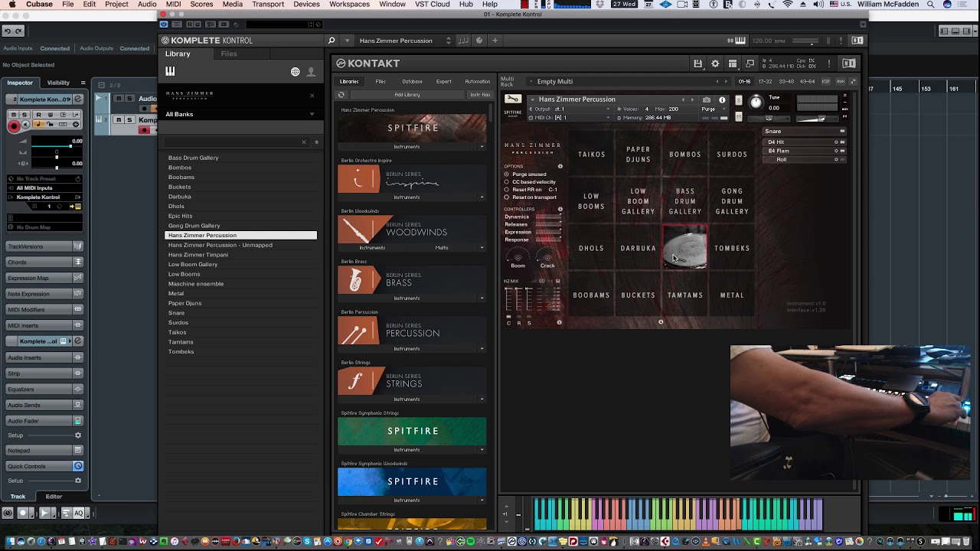
Task: Click the Tune knob
Action: point(756,103)
